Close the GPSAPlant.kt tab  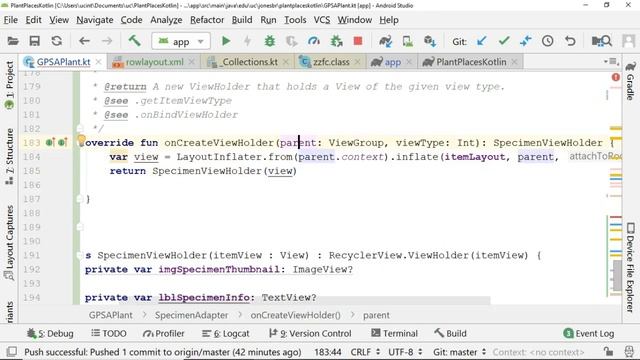pyautogui.click(x=99, y=62)
